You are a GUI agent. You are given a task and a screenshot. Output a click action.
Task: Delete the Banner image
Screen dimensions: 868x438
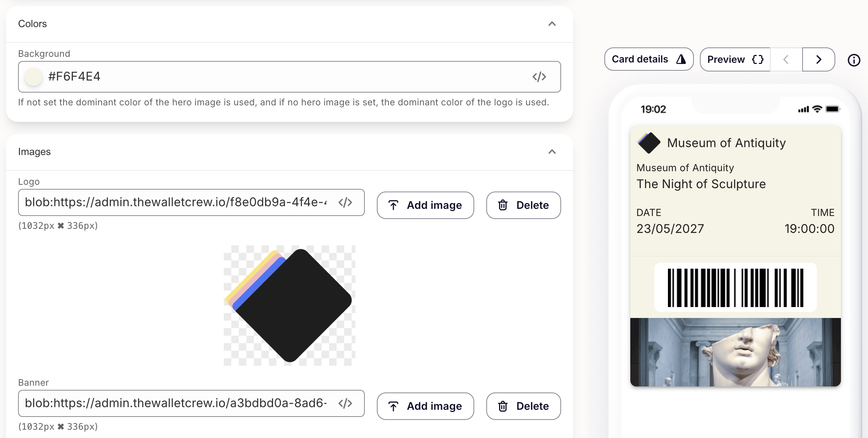click(x=523, y=406)
